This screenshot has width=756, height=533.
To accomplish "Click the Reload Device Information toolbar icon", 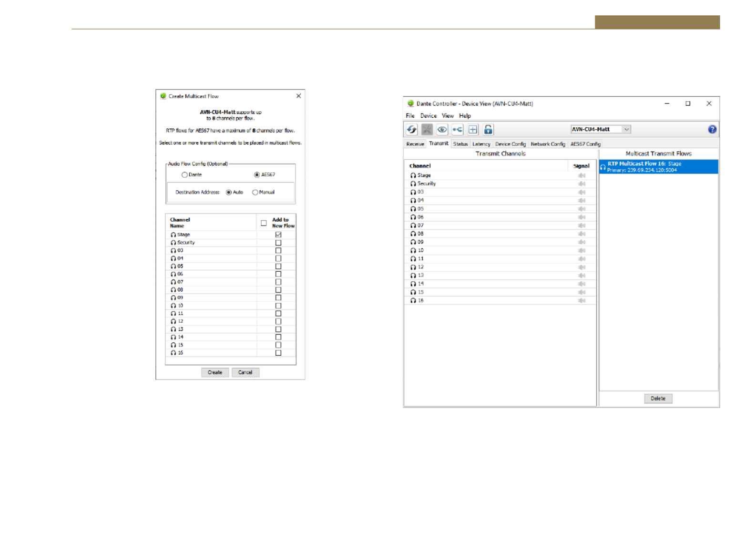I will (x=412, y=129).
